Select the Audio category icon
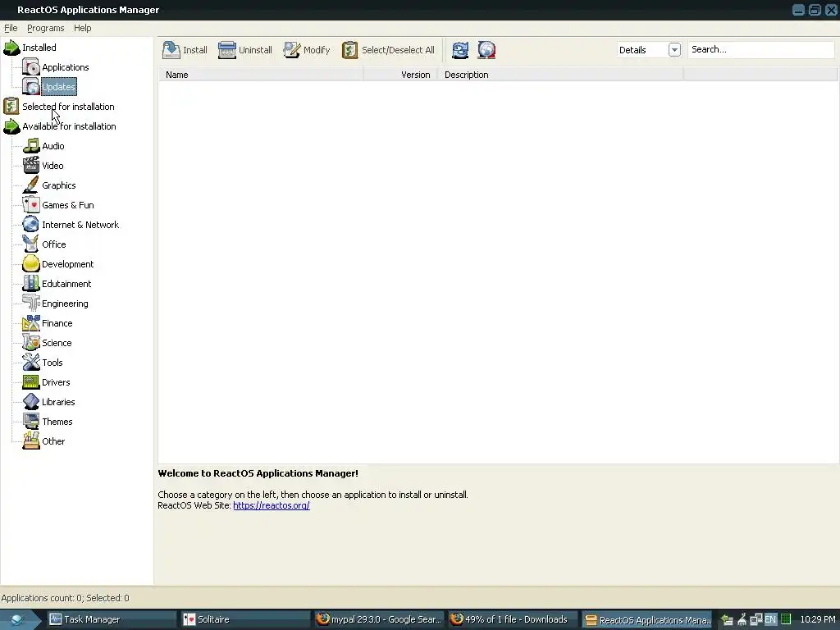Viewport: 840px width, 630px height. 31,146
